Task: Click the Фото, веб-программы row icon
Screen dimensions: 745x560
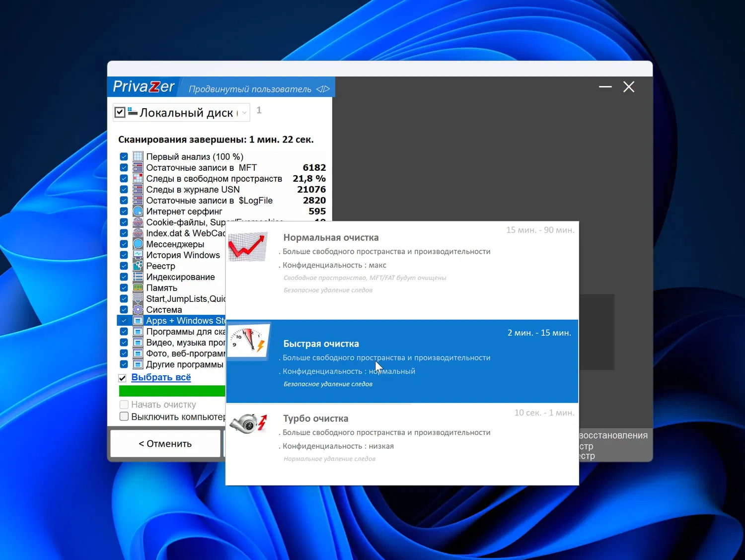Action: 138,353
